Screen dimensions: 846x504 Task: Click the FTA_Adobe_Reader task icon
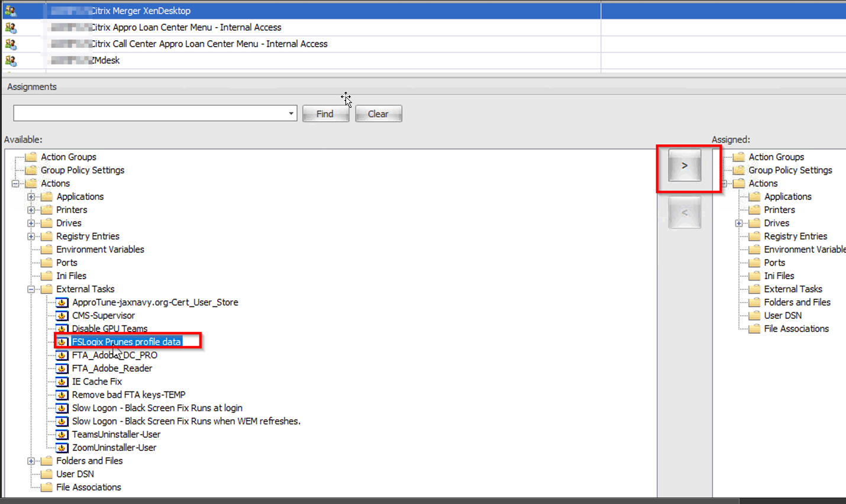[x=62, y=368]
